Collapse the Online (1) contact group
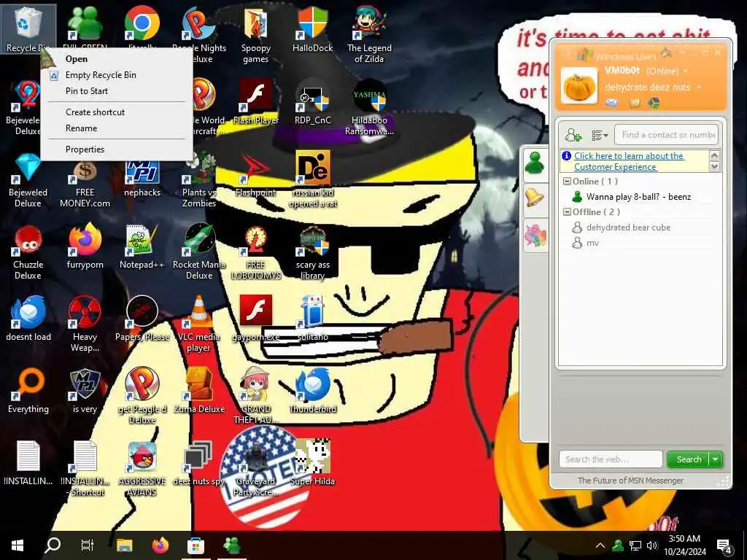The width and height of the screenshot is (747, 560). point(567,182)
